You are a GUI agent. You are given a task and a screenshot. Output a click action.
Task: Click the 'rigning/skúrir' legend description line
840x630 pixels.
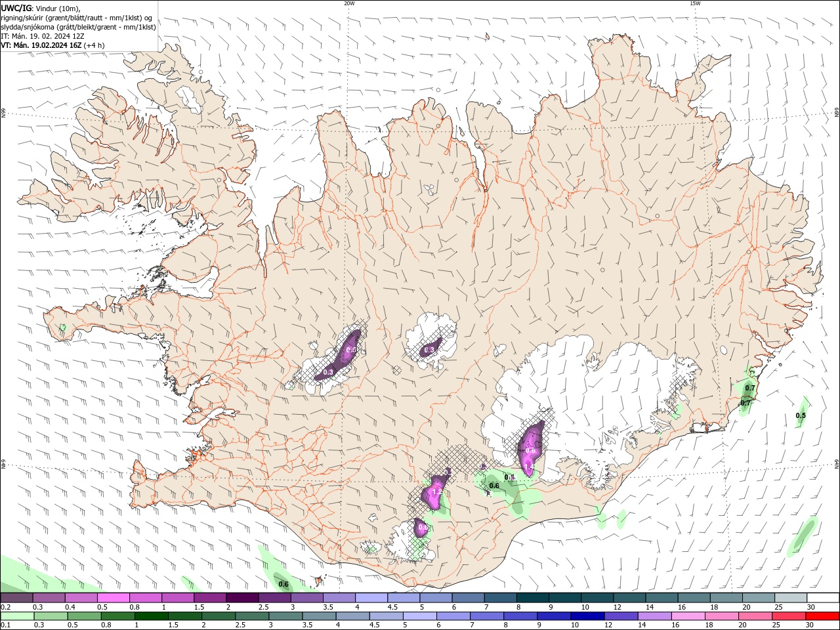coord(77,18)
